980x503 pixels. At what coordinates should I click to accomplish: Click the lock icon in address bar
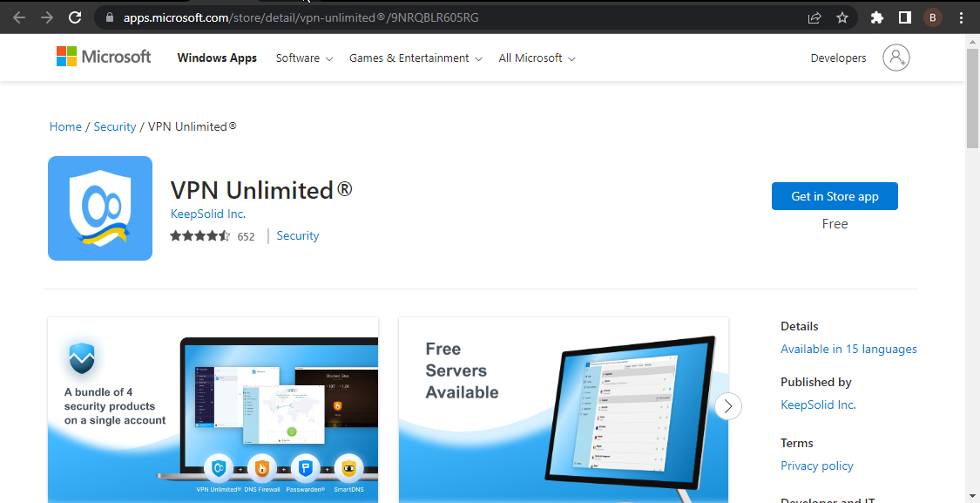click(x=110, y=17)
